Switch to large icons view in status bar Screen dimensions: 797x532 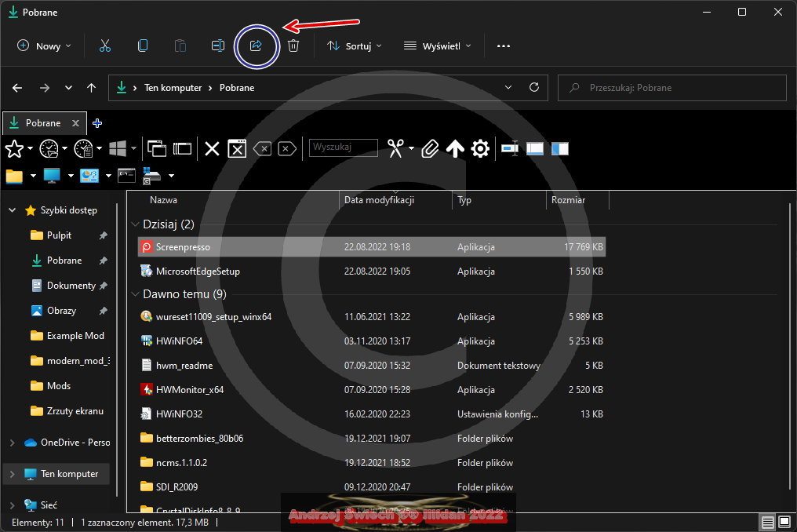click(784, 523)
